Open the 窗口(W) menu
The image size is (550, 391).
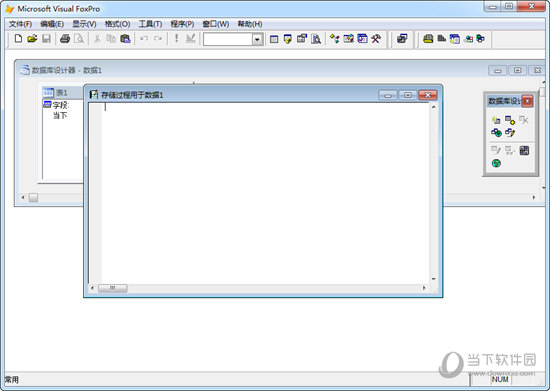click(216, 24)
